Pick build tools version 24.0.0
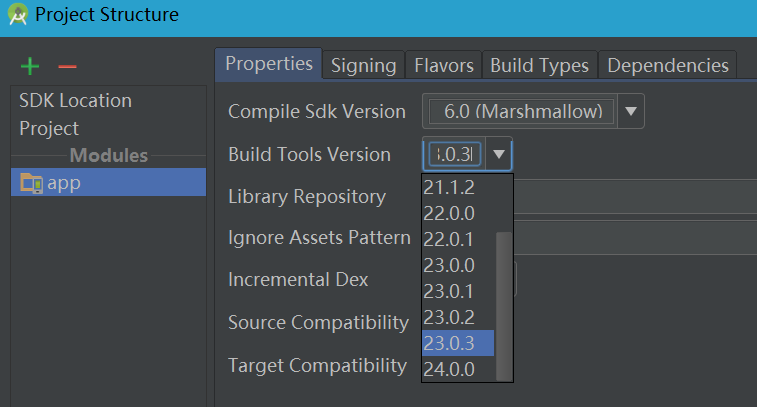757x407 pixels. [449, 369]
